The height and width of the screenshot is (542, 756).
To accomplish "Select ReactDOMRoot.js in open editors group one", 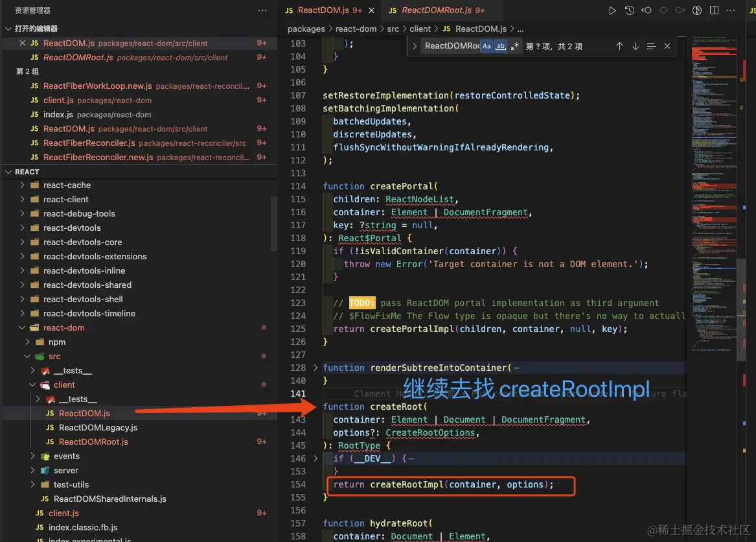I will coord(139,58).
